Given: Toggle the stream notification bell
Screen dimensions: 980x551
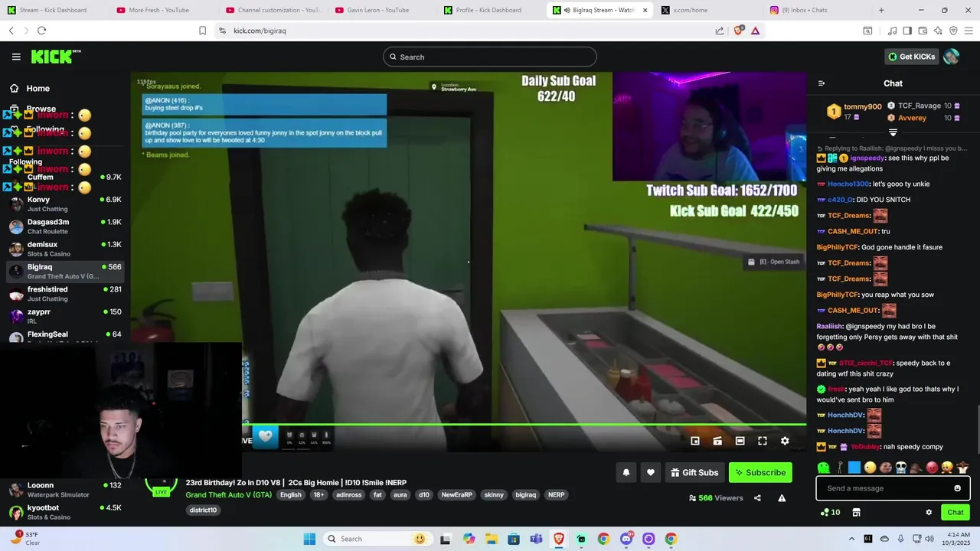Looking at the screenshot, I should (x=626, y=473).
